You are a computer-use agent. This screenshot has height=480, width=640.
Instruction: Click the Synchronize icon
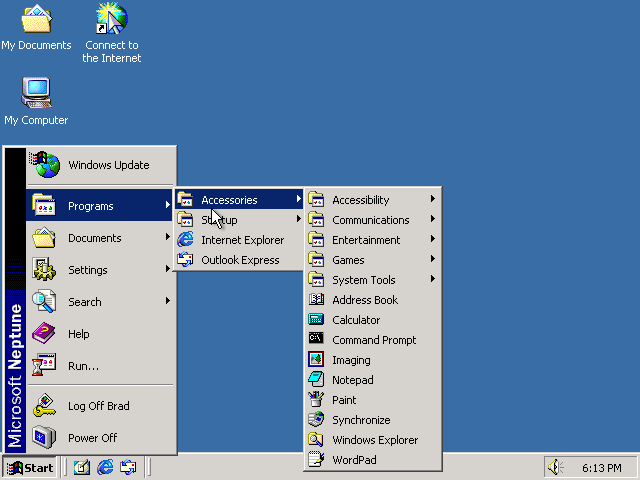316,419
